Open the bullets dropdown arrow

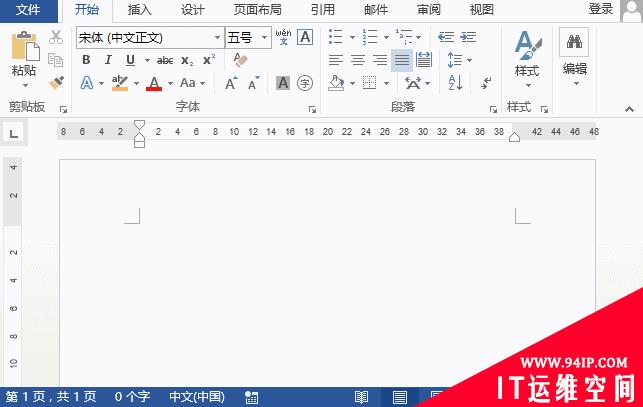(352, 37)
